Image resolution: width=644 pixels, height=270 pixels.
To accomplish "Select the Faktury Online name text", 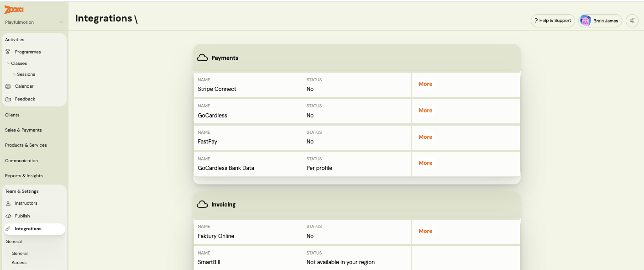I will coord(216,236).
